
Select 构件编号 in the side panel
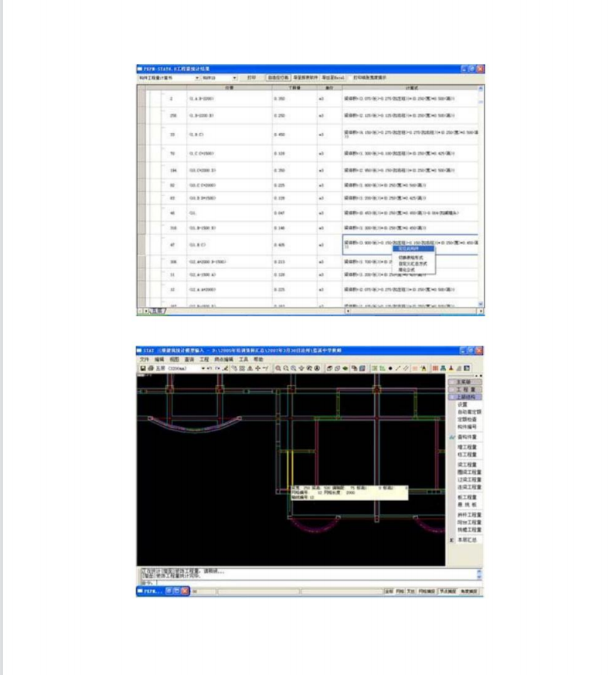pyautogui.click(x=467, y=427)
